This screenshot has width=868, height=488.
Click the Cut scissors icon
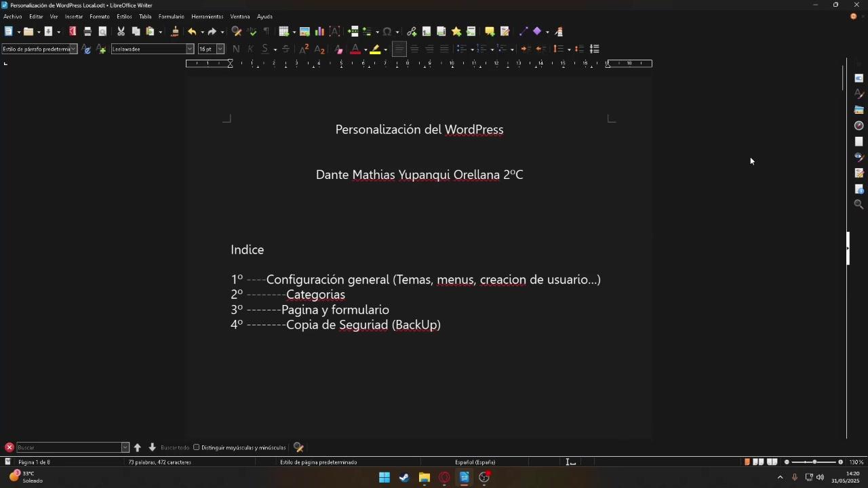pos(121,31)
